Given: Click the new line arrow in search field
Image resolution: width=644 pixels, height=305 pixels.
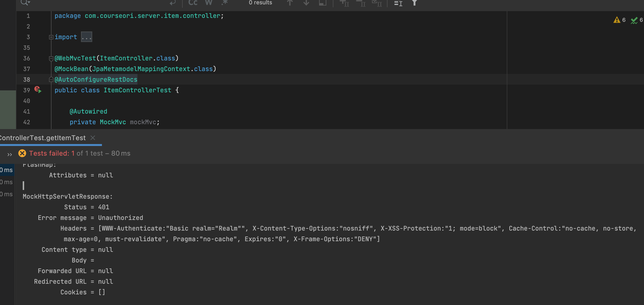Looking at the screenshot, I should pyautogui.click(x=172, y=3).
